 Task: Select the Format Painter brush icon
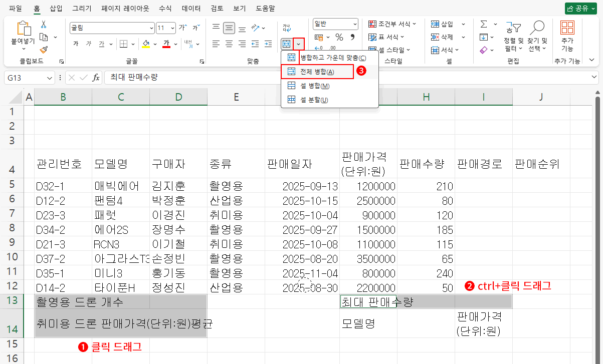pos(44,50)
